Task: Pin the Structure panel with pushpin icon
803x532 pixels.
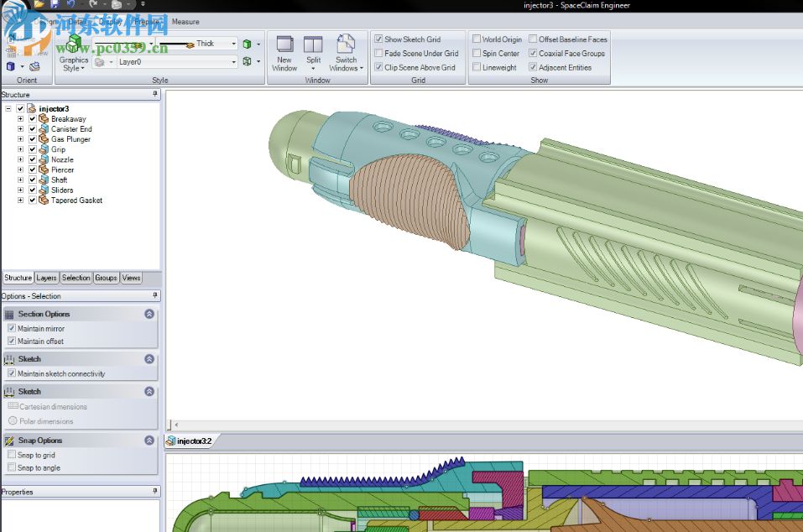Action: [x=155, y=95]
